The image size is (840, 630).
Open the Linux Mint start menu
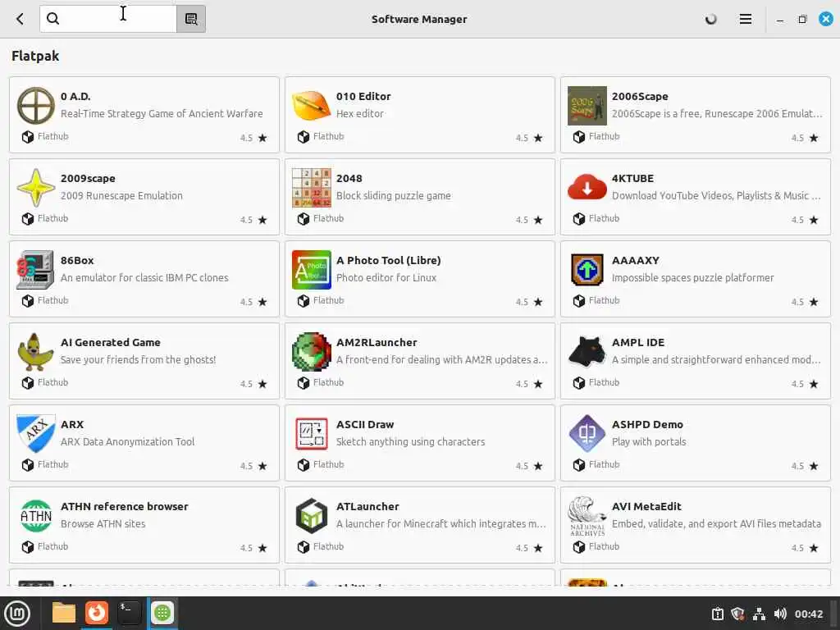(17, 614)
